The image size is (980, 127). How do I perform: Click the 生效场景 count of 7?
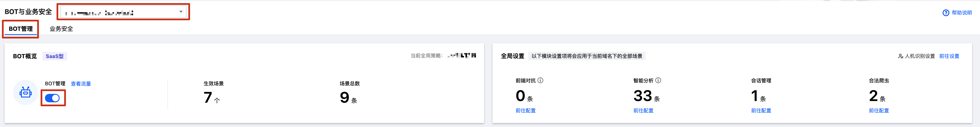[x=208, y=97]
